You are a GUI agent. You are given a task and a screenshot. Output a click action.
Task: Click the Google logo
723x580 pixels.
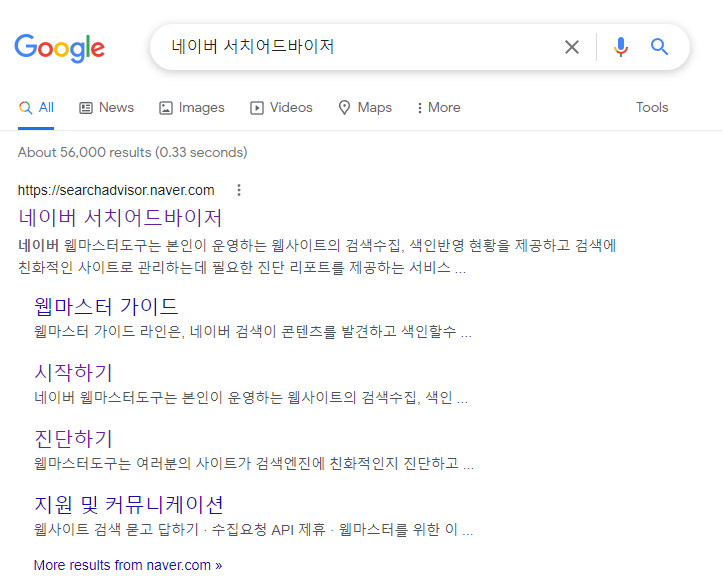pyautogui.click(x=59, y=48)
